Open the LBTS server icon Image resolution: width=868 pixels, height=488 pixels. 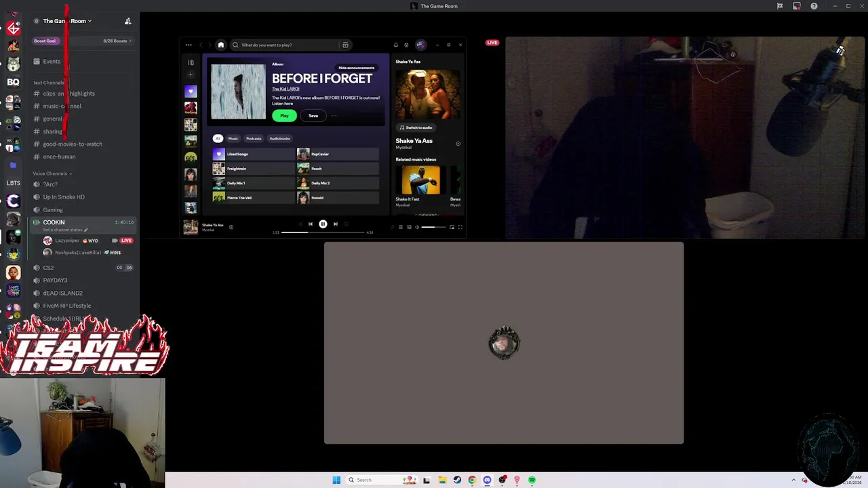[13, 183]
